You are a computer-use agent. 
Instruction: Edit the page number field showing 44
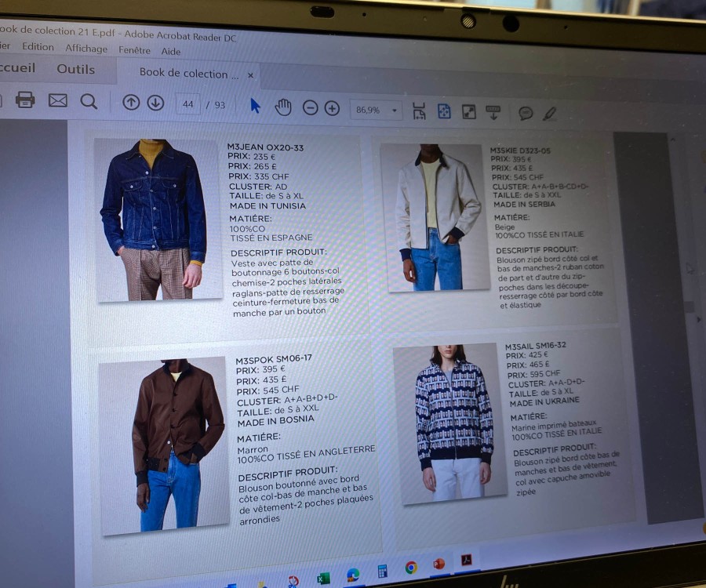[x=189, y=104]
